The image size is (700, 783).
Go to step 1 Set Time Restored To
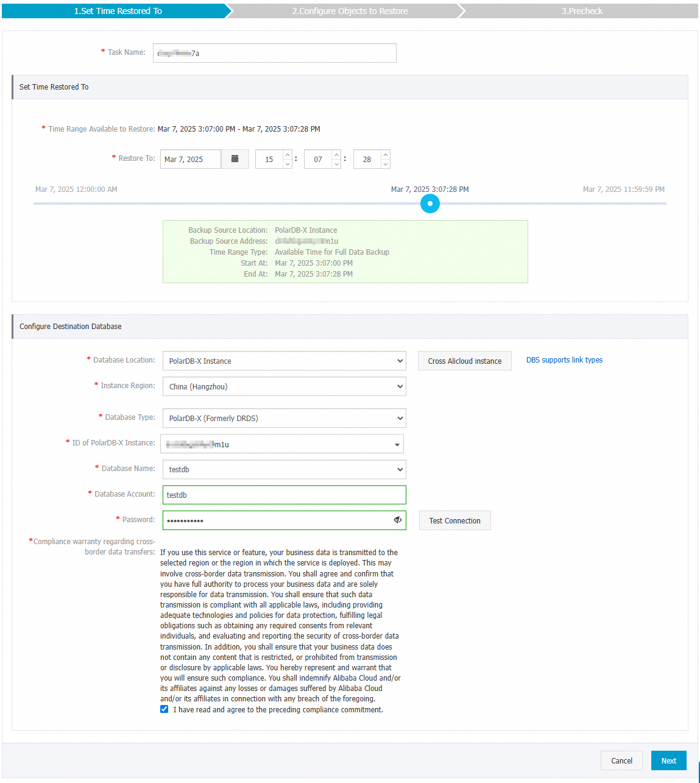coord(118,11)
